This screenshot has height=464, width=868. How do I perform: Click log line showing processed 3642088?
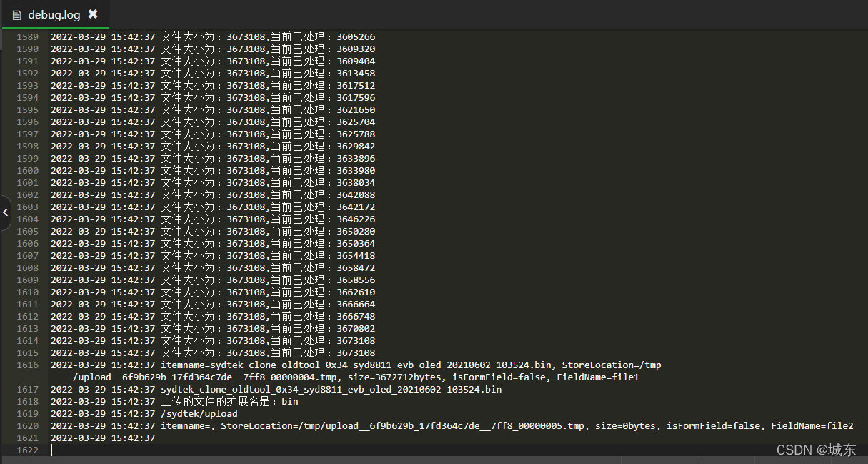point(213,195)
